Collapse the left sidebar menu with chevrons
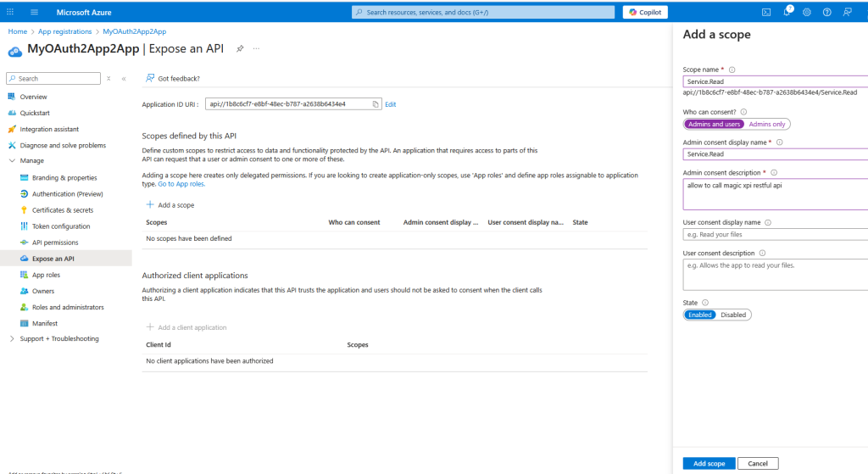The width and height of the screenshot is (868, 474). [x=124, y=78]
